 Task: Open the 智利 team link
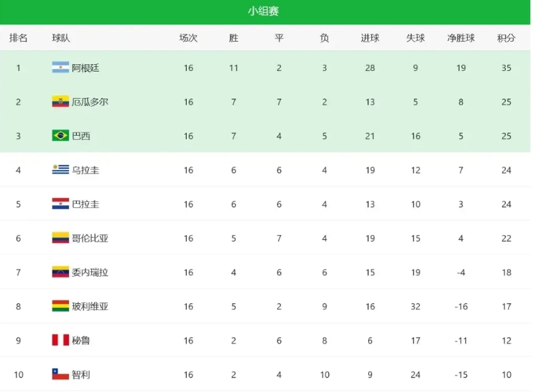(81, 375)
